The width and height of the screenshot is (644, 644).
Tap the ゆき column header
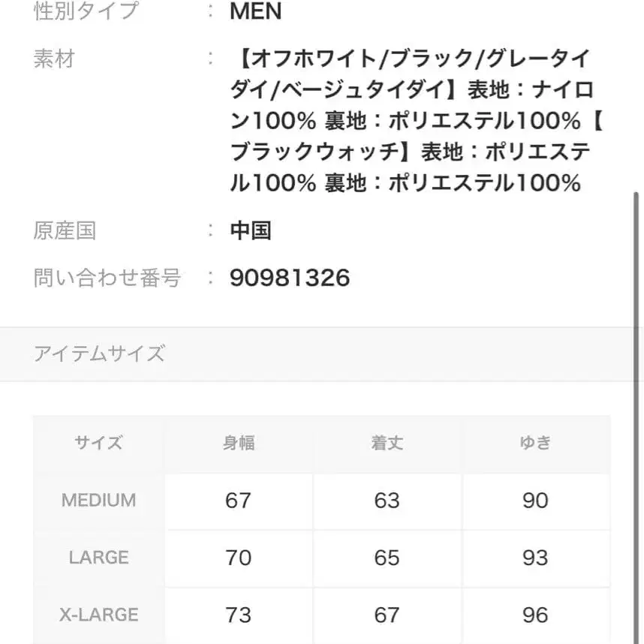[x=535, y=443]
